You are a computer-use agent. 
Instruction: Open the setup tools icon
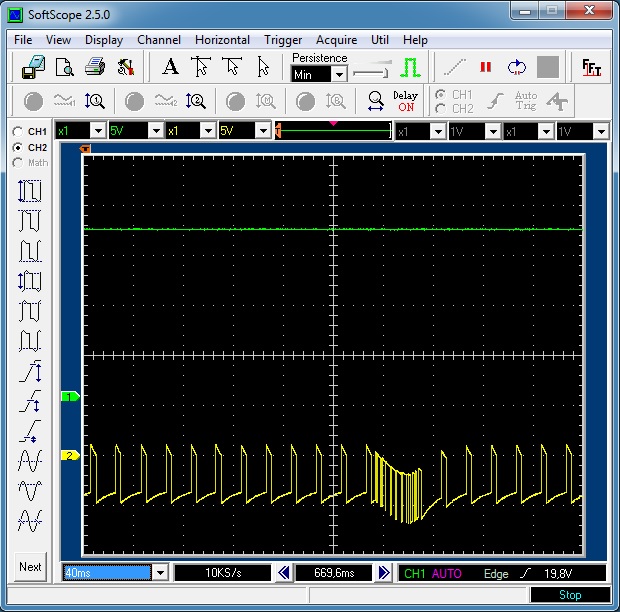point(126,67)
